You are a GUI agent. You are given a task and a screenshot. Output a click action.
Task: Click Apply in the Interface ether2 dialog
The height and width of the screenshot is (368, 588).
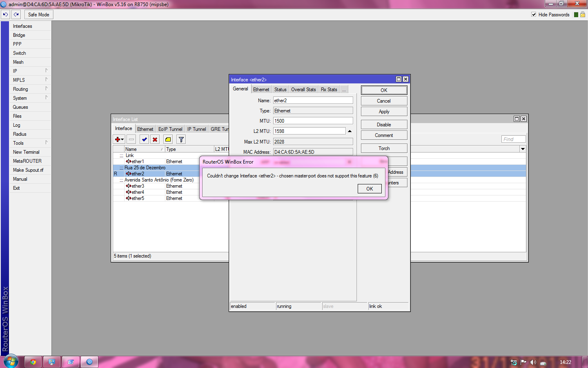pyautogui.click(x=384, y=112)
